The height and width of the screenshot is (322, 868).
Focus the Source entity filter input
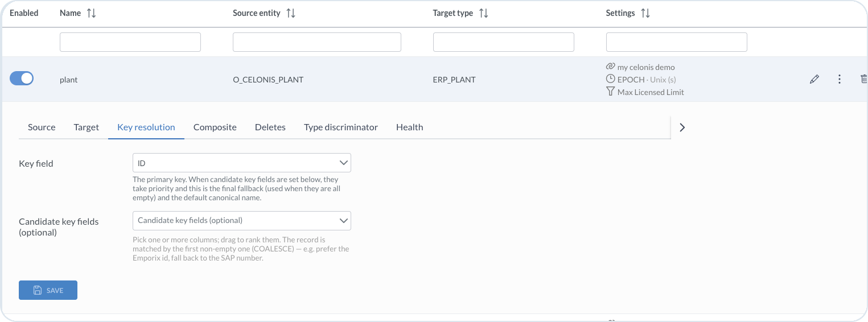click(317, 42)
